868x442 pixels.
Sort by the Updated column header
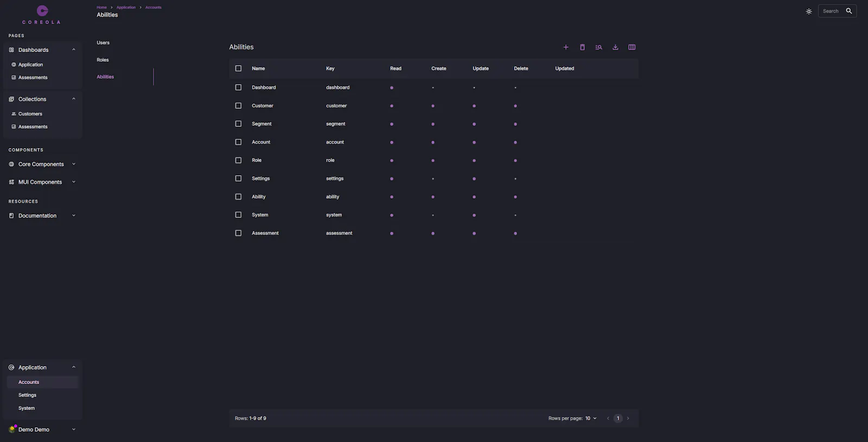click(565, 68)
